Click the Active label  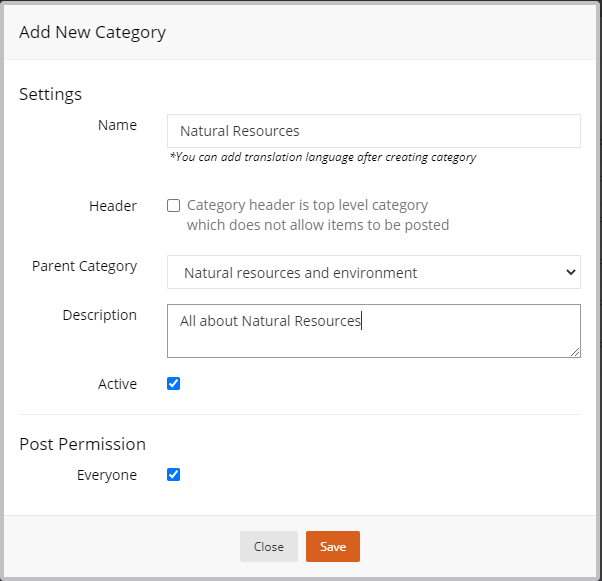click(x=117, y=384)
